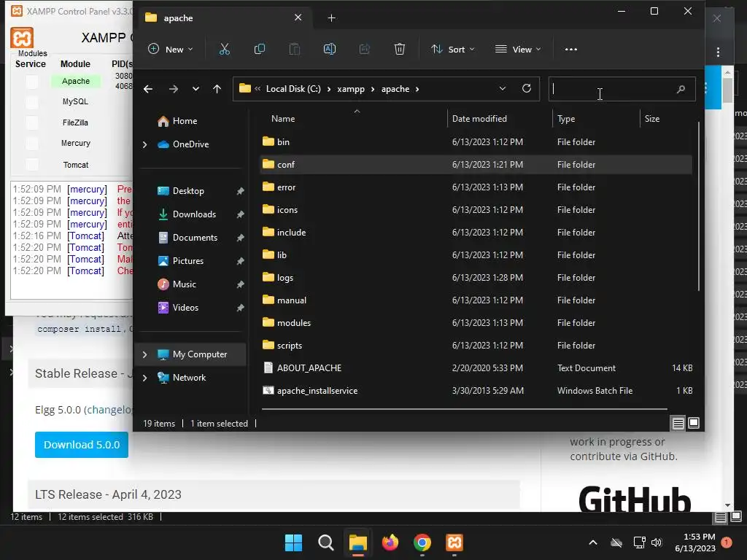
Task: Open the notification badge in tray
Action: click(727, 542)
